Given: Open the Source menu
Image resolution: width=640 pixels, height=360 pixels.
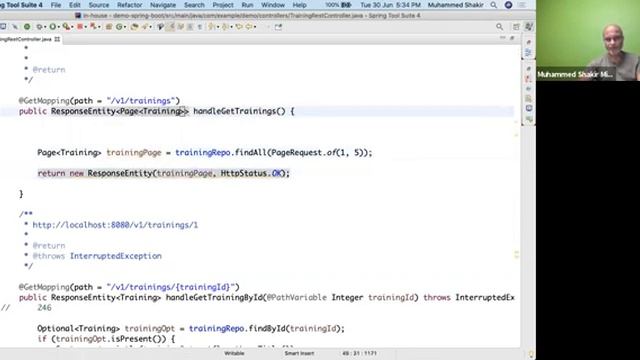Looking at the screenshot, I should click(x=99, y=5).
